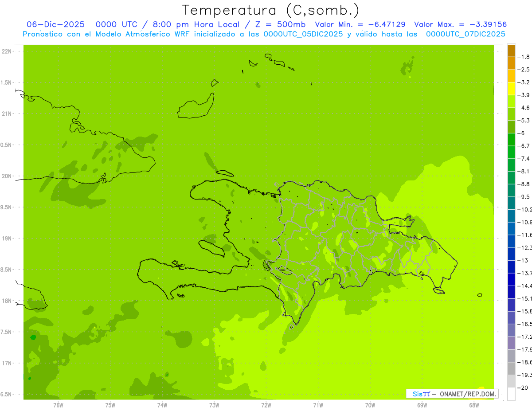Click the '8.5N' latitude label
The height and width of the screenshot is (411, 532).
[7, 270]
